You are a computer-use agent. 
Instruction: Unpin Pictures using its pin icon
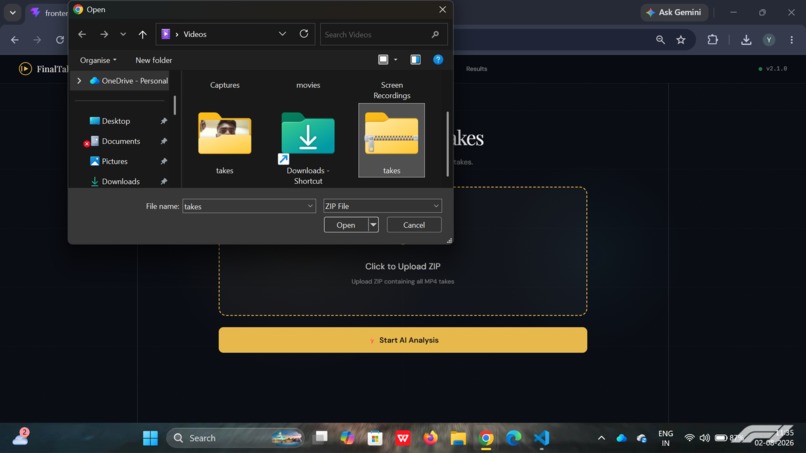[163, 161]
